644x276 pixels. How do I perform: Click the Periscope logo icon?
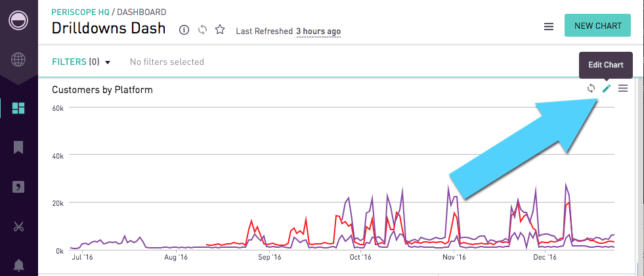[18, 20]
